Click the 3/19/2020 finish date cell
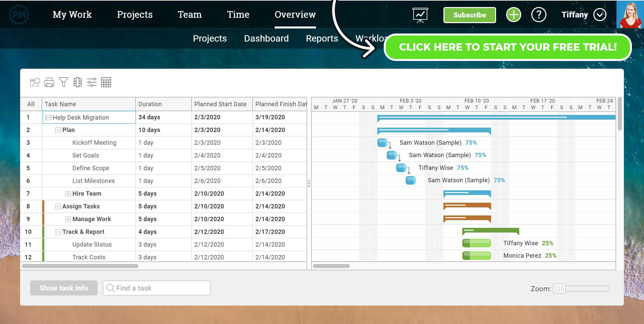Image resolution: width=644 pixels, height=324 pixels. [280, 117]
